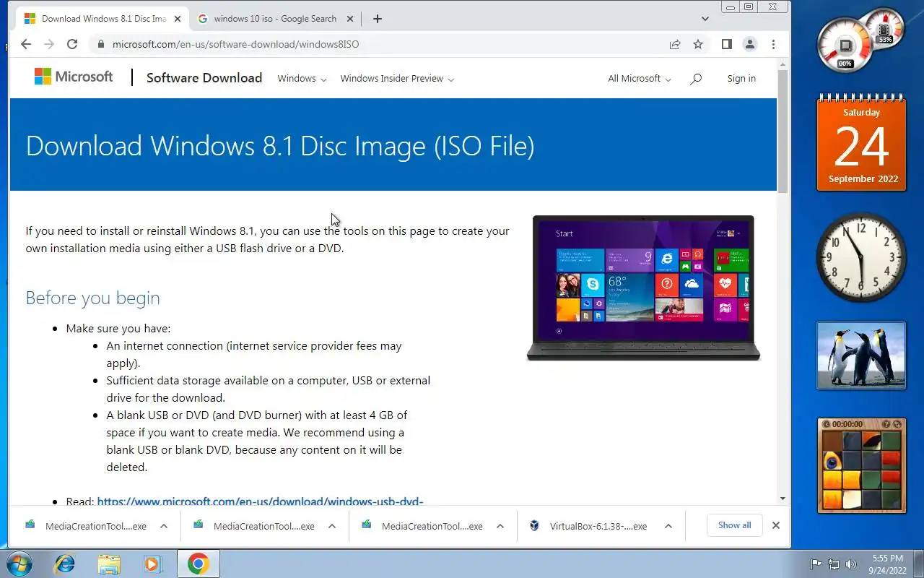Click the forward navigation arrow
924x578 pixels.
pyautogui.click(x=49, y=44)
